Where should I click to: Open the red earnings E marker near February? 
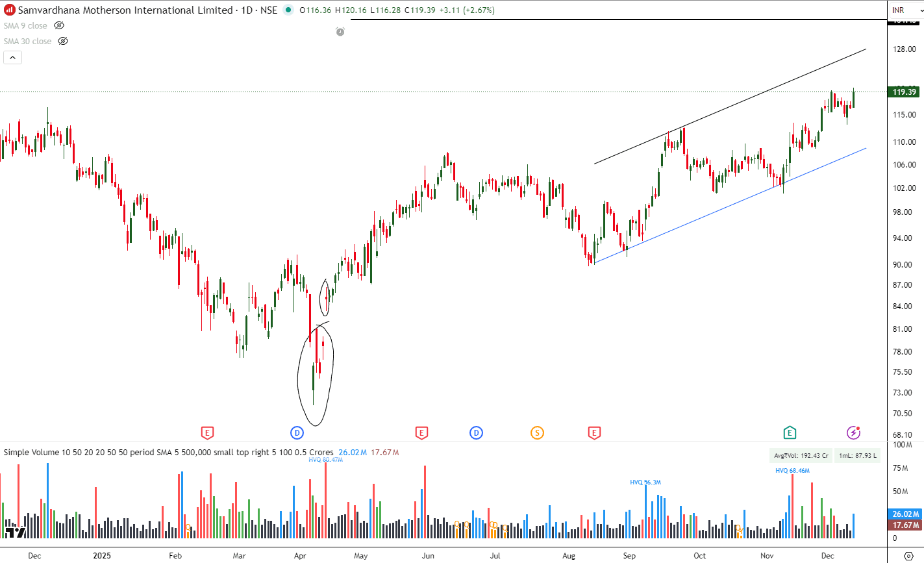click(207, 432)
